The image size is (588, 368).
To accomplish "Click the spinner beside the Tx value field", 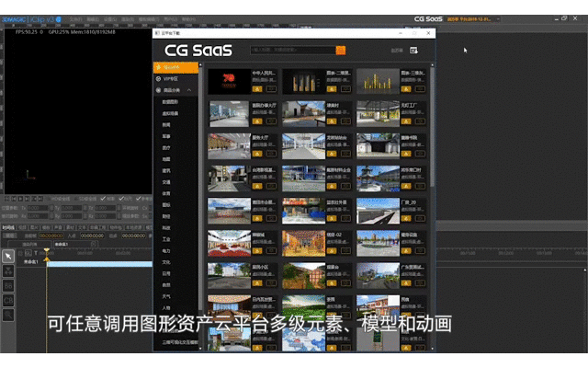I will 51,208.
